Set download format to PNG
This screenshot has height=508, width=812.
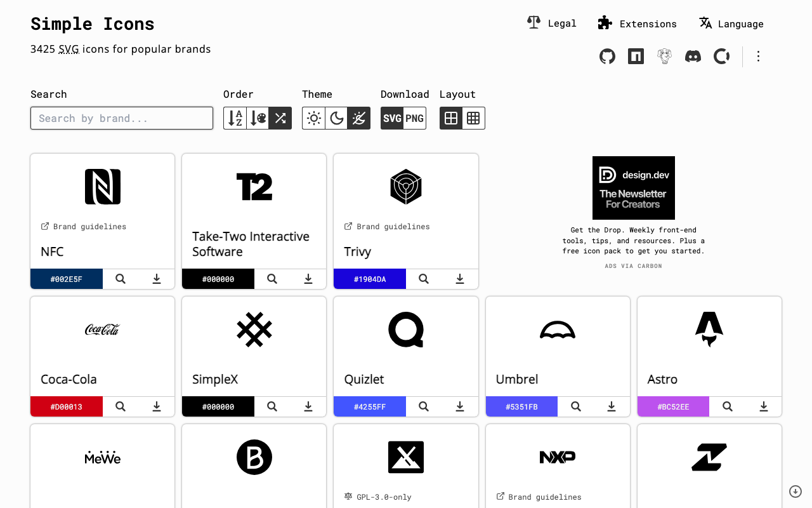click(x=415, y=118)
